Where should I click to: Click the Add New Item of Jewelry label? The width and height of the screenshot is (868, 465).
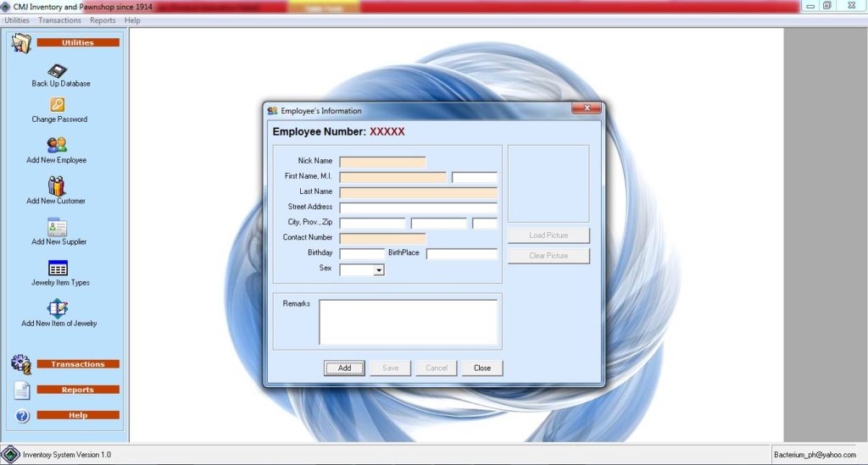pos(59,324)
